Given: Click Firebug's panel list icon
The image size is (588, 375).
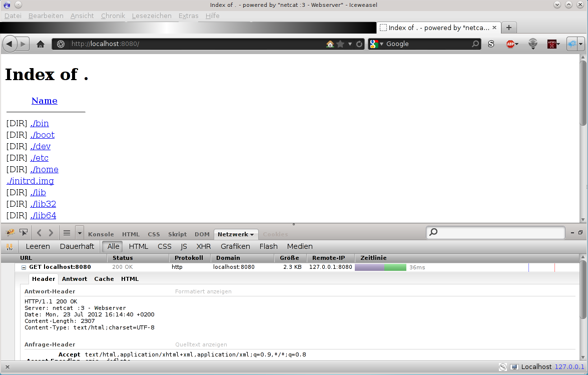Looking at the screenshot, I should [x=67, y=233].
